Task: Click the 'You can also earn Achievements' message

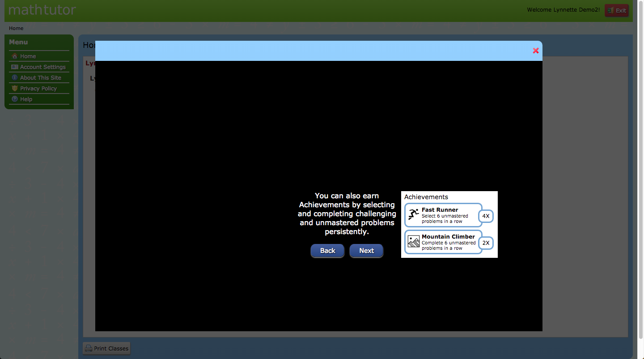Action: click(x=347, y=214)
